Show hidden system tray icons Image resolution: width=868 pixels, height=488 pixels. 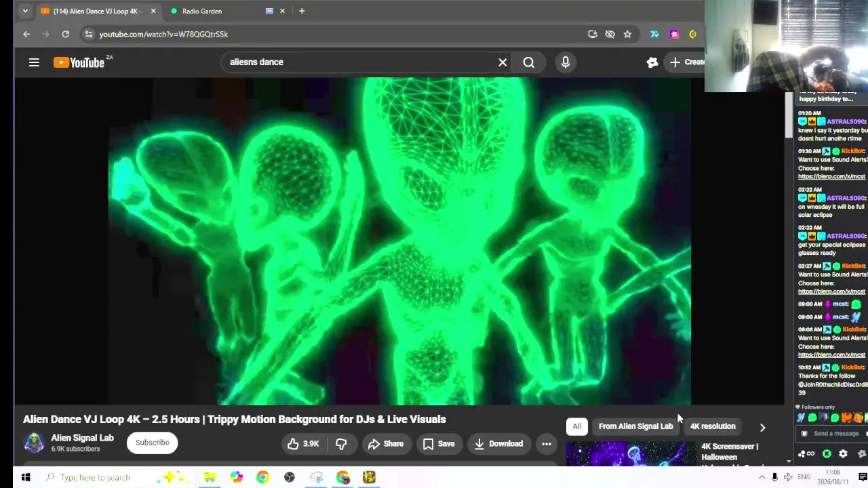(762, 478)
